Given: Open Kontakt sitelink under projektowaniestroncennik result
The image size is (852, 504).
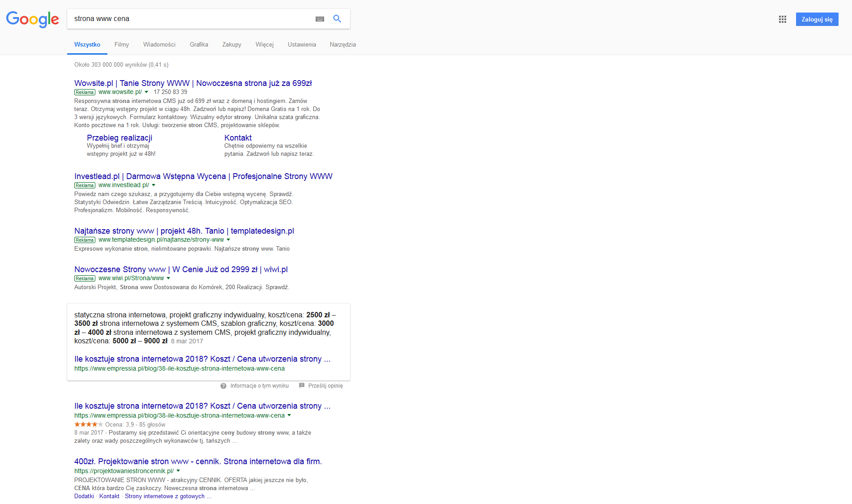Looking at the screenshot, I should (x=109, y=496).
